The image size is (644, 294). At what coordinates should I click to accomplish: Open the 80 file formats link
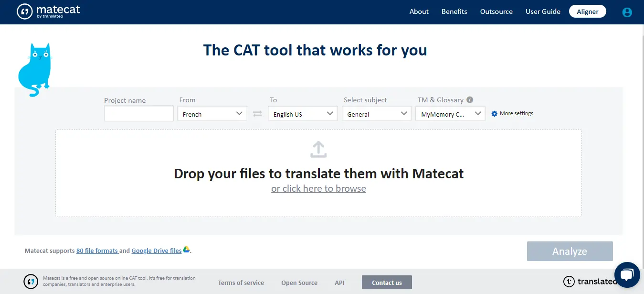(x=97, y=250)
